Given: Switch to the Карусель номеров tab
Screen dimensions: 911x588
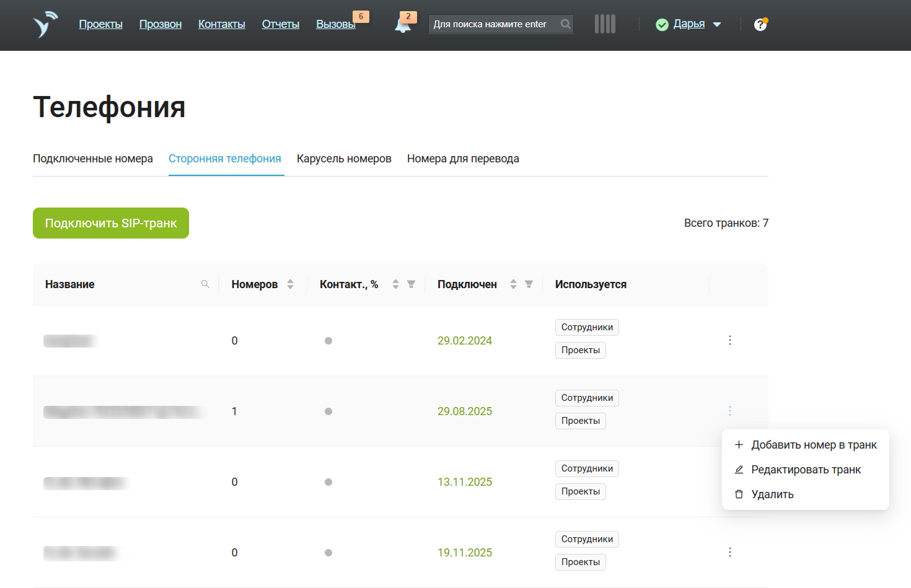Looking at the screenshot, I should (344, 159).
